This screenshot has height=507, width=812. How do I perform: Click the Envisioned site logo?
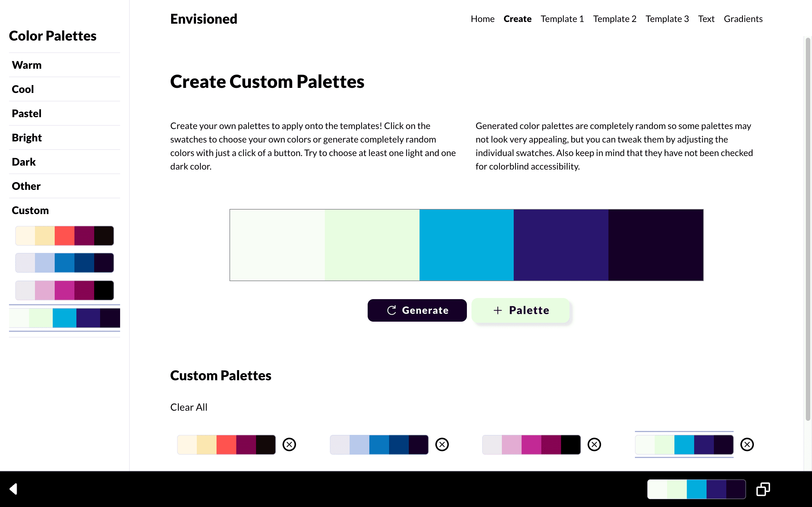204,19
